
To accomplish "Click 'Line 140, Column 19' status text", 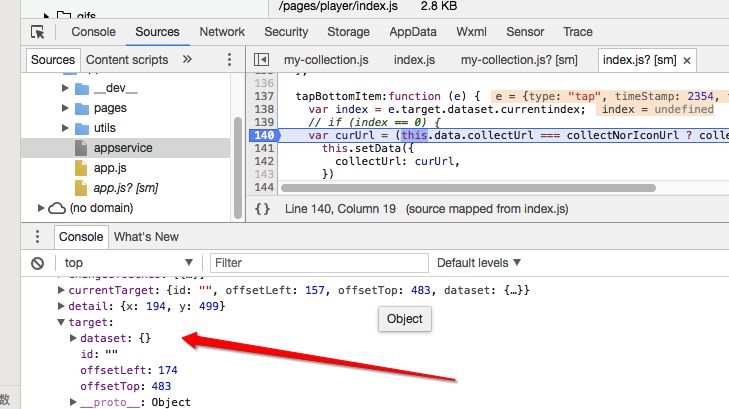I will 340,209.
